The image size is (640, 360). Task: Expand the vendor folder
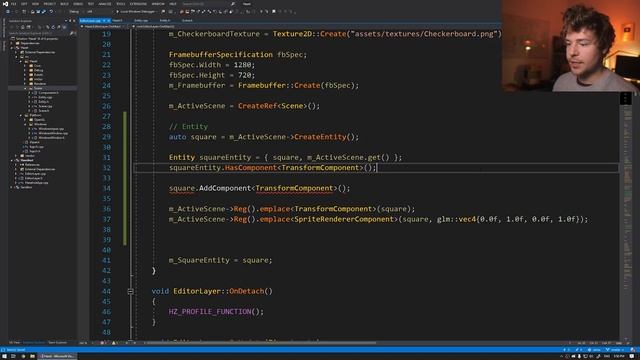click(x=16, y=156)
